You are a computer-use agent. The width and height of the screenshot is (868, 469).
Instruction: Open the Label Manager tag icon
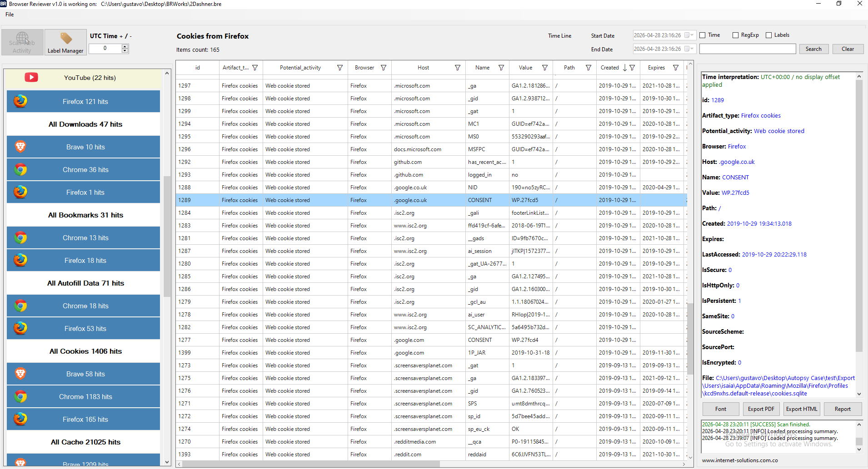(66, 39)
